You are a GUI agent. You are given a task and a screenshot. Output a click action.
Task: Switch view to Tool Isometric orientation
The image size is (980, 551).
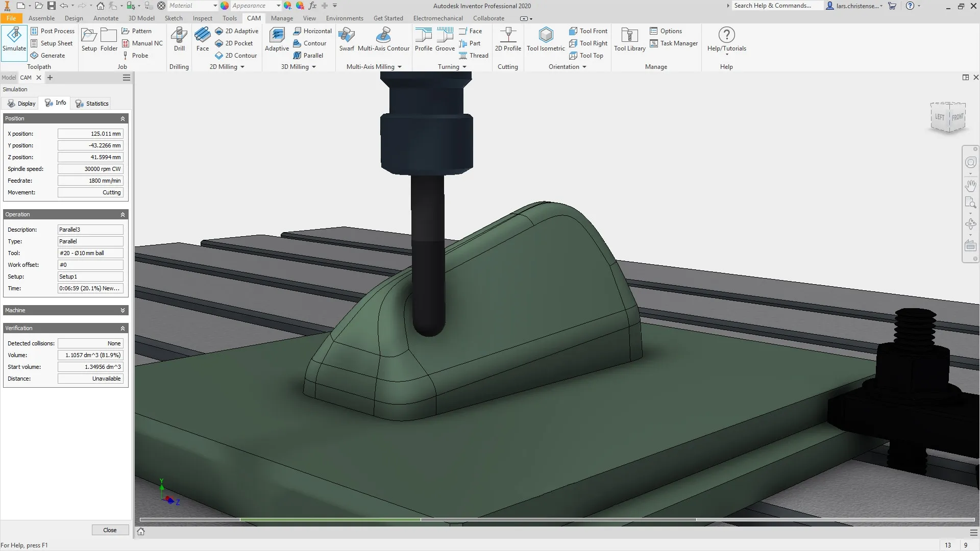(x=546, y=41)
